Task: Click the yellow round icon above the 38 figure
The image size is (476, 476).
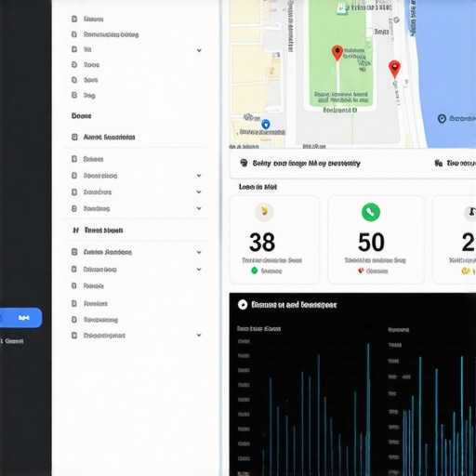Action: point(264,212)
